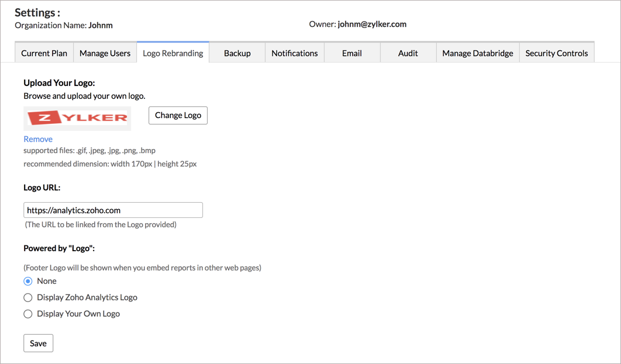Go to the Manage Databridge tab
This screenshot has height=364, width=621.
point(477,53)
